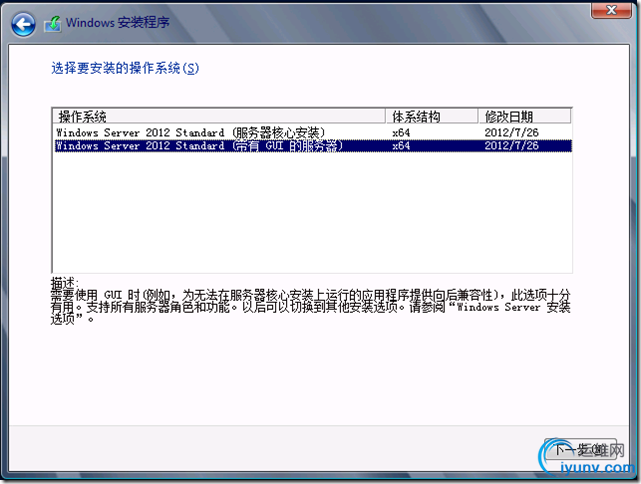Click the 下一步 (Next) button
The image size is (641, 484).
580,449
